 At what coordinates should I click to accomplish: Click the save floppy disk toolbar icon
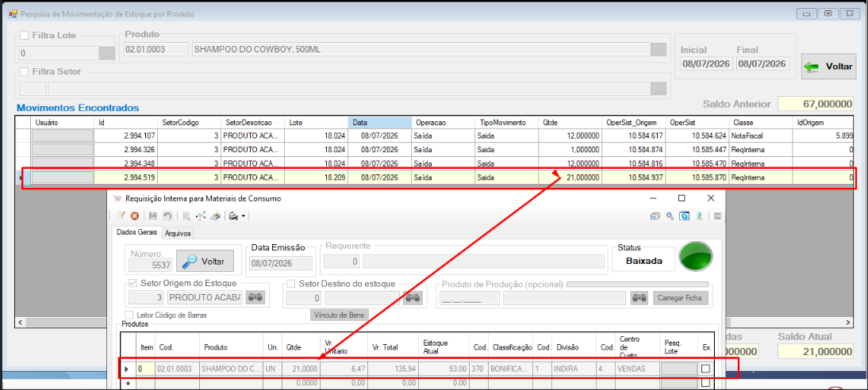[x=153, y=217]
